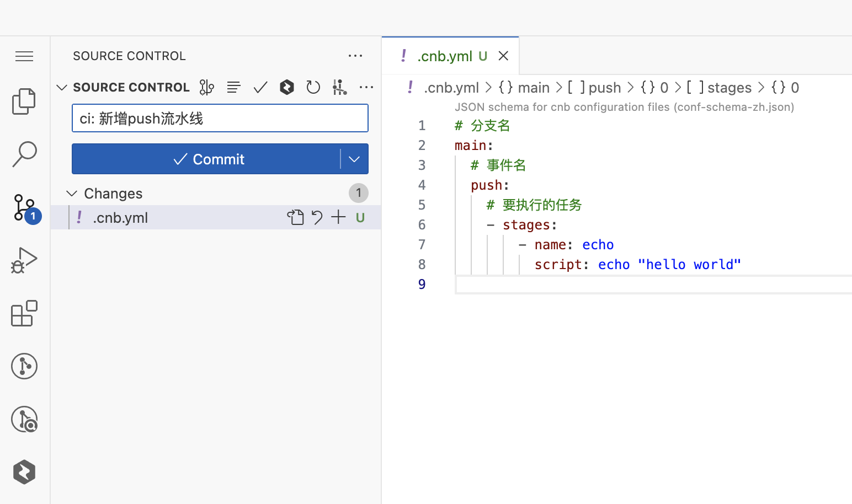Close the .cnb.yml editor tab

[503, 56]
